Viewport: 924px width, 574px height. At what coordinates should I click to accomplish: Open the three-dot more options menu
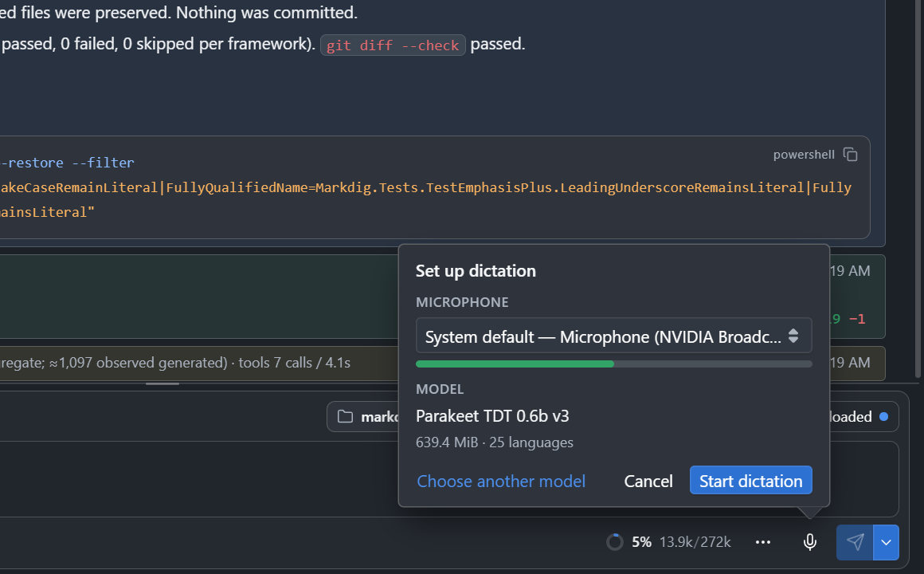[762, 542]
